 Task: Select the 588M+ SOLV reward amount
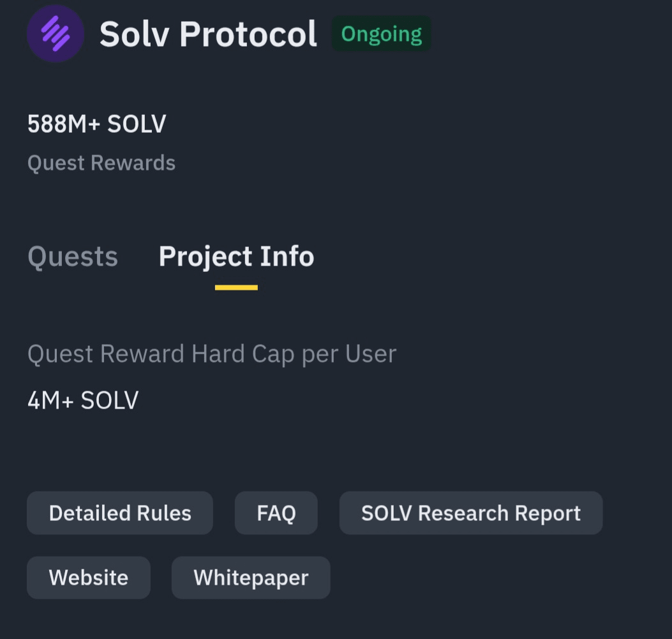coord(96,124)
